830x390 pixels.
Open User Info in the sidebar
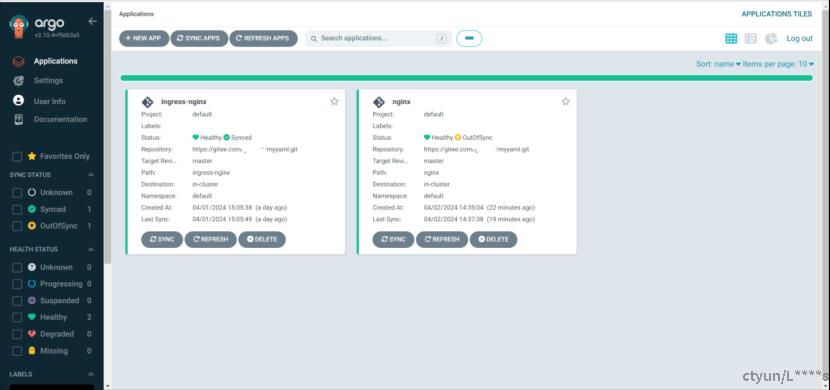tap(50, 101)
